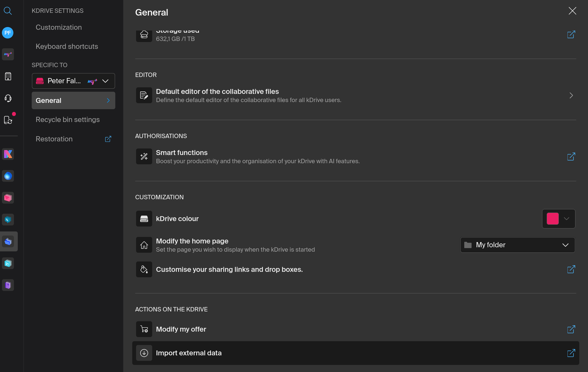Go to Recycle bin settings
Image resolution: width=588 pixels, height=372 pixels.
pyautogui.click(x=68, y=120)
